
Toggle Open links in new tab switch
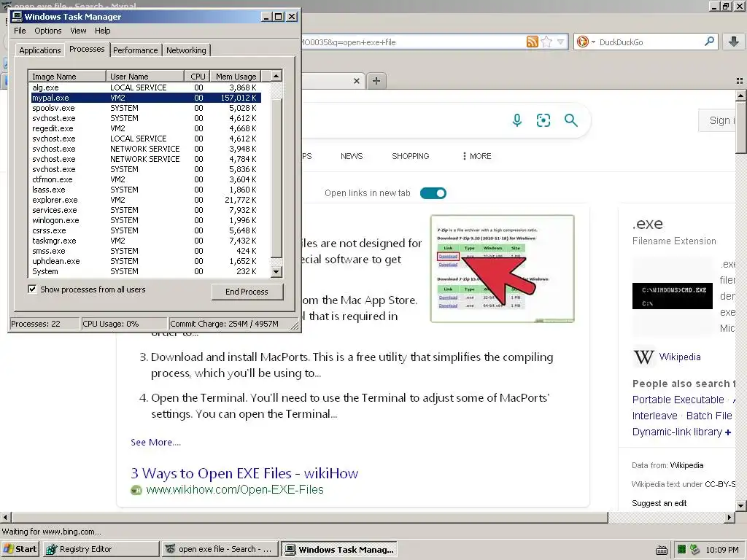[433, 193]
